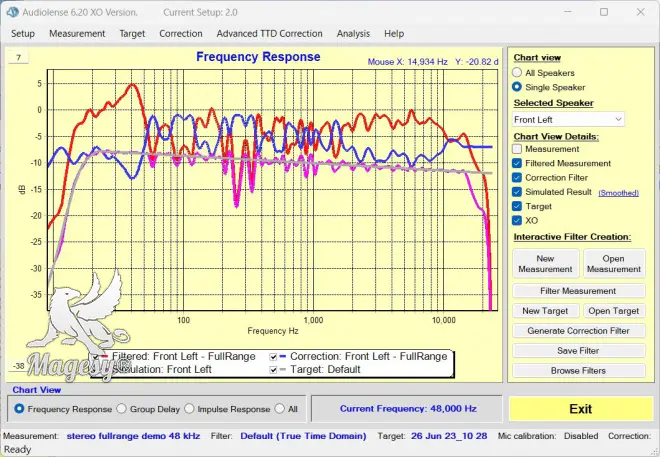This screenshot has height=457, width=660.
Task: Click Generate Correction Filter button
Action: pyautogui.click(x=578, y=331)
